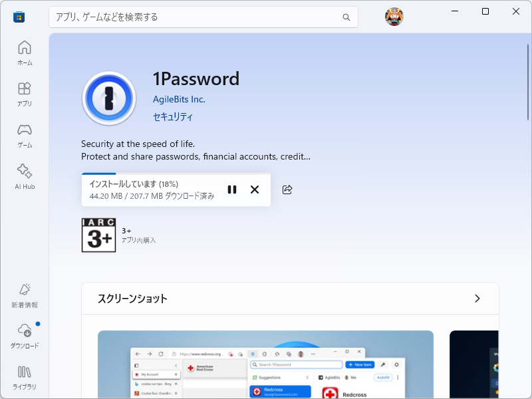532x399 pixels.
Task: Pause the 1Password download
Action: click(232, 190)
